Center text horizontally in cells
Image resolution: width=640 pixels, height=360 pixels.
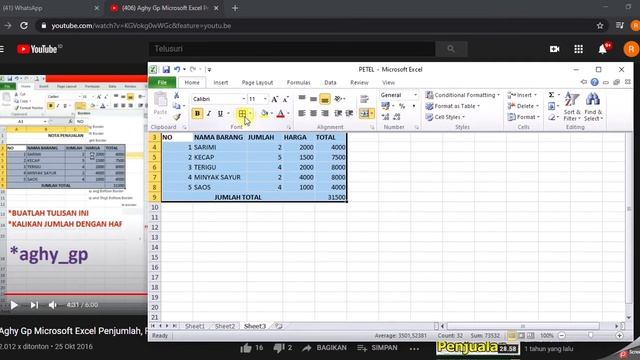click(313, 113)
